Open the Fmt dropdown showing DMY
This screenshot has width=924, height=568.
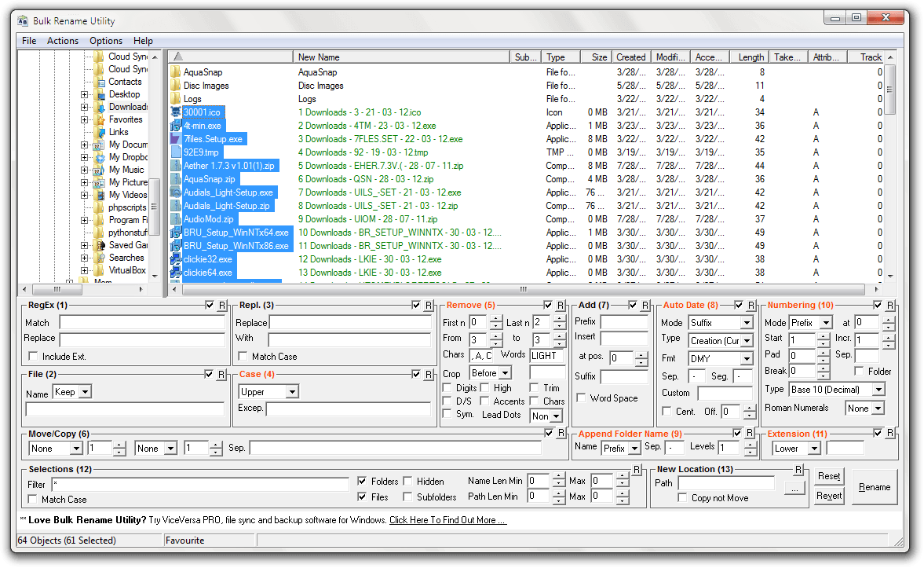click(x=748, y=358)
